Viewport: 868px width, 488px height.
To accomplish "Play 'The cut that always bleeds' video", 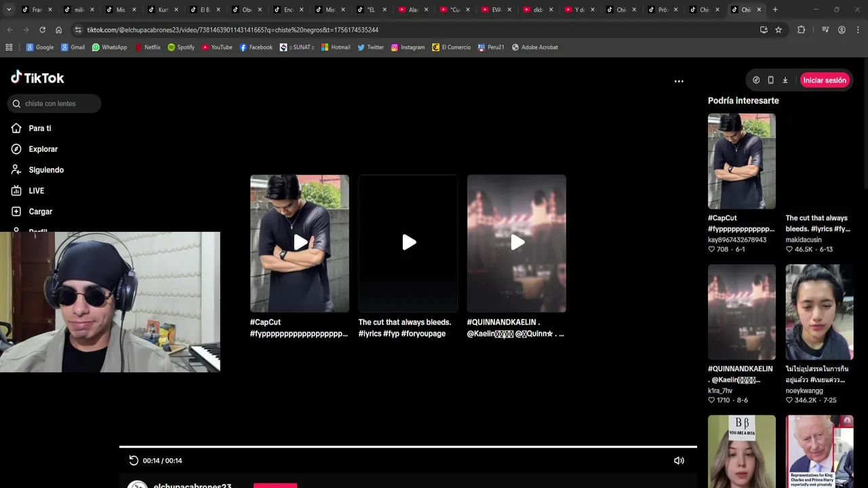I will pyautogui.click(x=408, y=243).
